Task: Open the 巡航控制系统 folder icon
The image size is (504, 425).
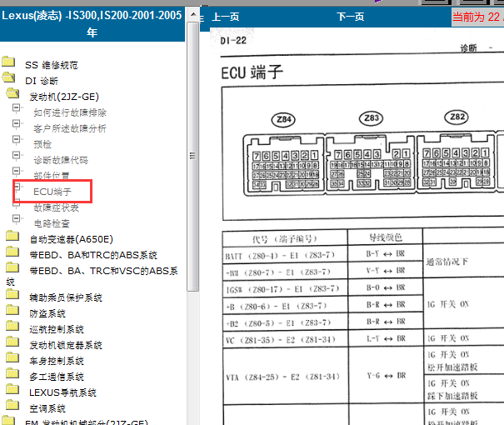Action: pos(12,325)
